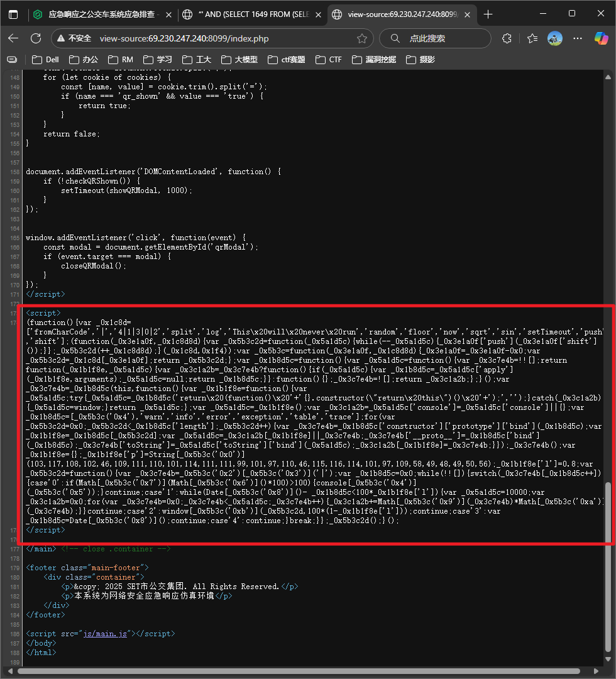
Task: Open the 工大 bookmarks folder
Action: click(x=197, y=59)
